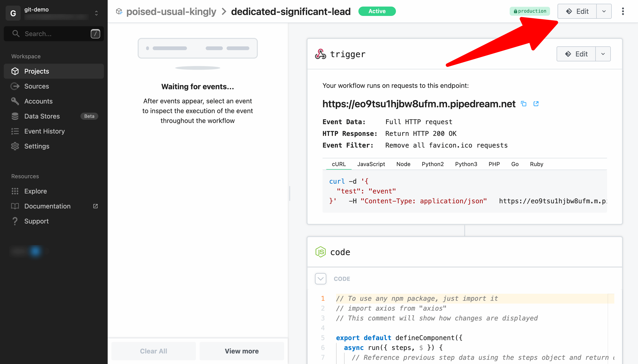638x364 pixels.
Task: Open the three-dot overflow menu
Action: pos(623,11)
